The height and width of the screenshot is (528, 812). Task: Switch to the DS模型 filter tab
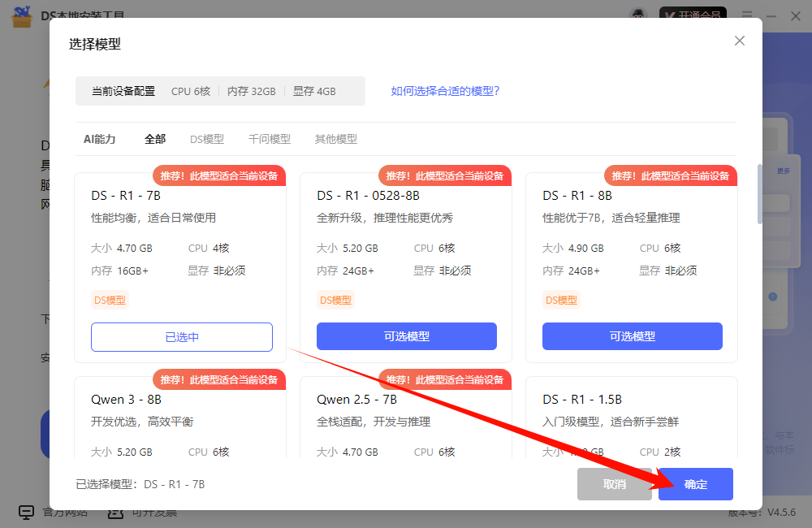coord(207,139)
